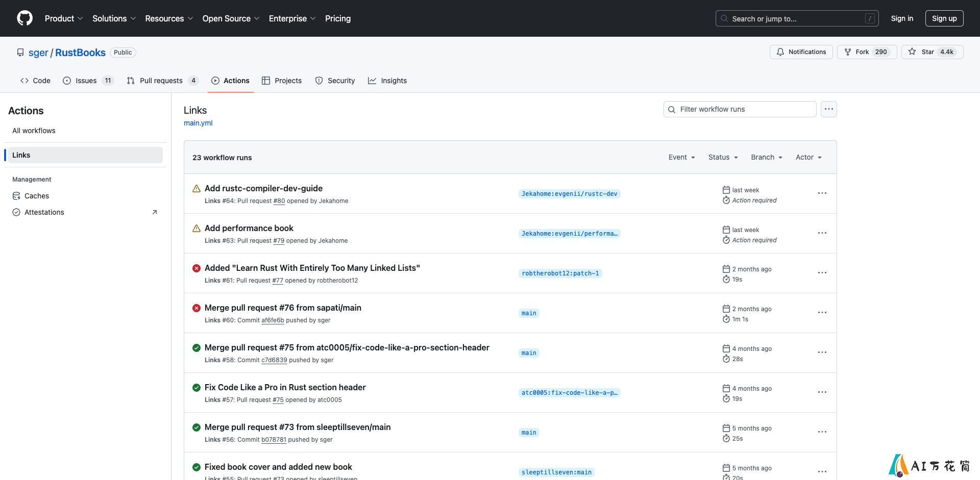The width and height of the screenshot is (980, 480).
Task: Click the GitHub logo icon
Action: click(24, 18)
